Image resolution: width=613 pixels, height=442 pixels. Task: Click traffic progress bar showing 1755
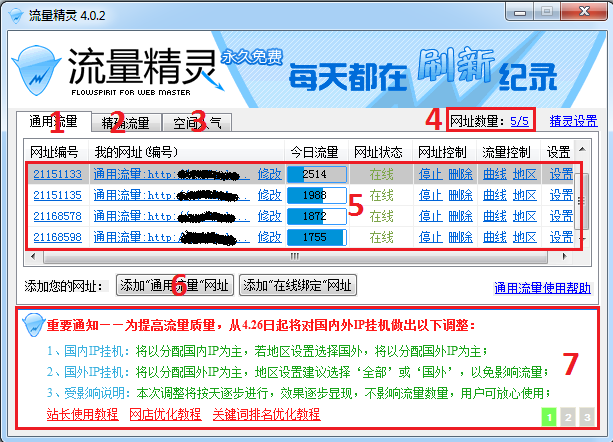coord(317,237)
